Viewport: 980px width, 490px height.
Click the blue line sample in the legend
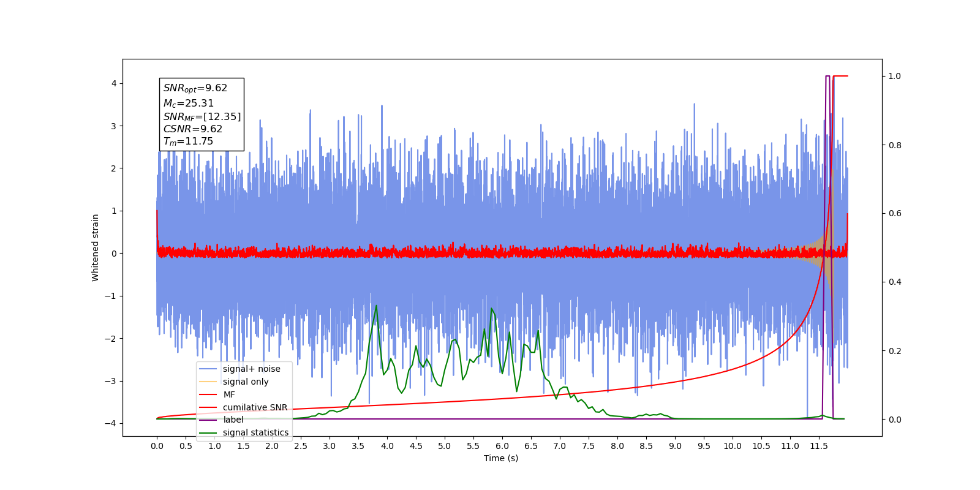click(208, 369)
